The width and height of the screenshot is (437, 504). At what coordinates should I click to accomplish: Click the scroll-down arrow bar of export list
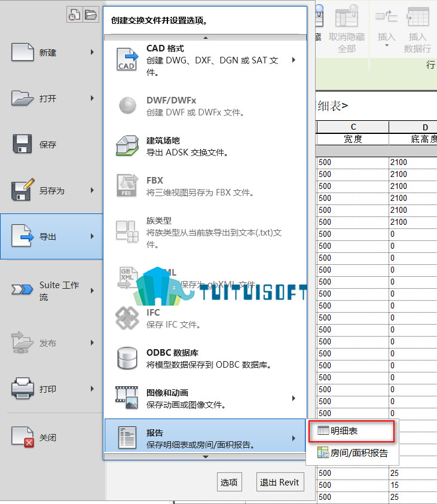[206, 456]
